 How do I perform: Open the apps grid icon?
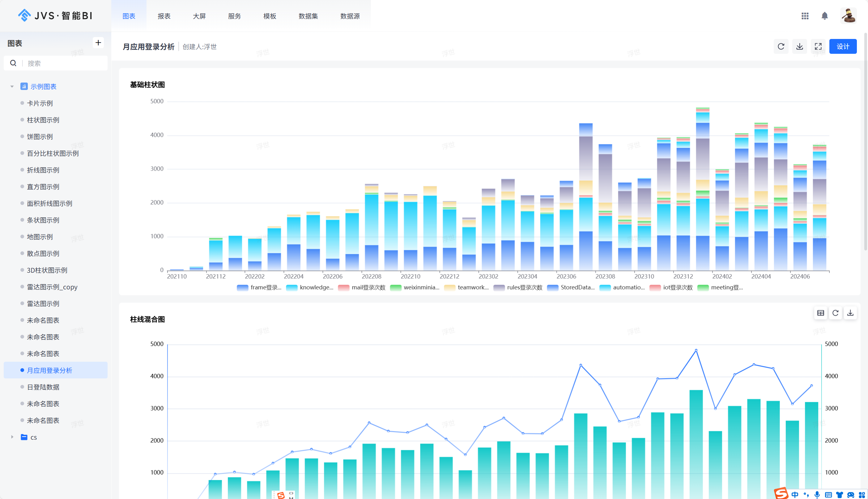[805, 16]
